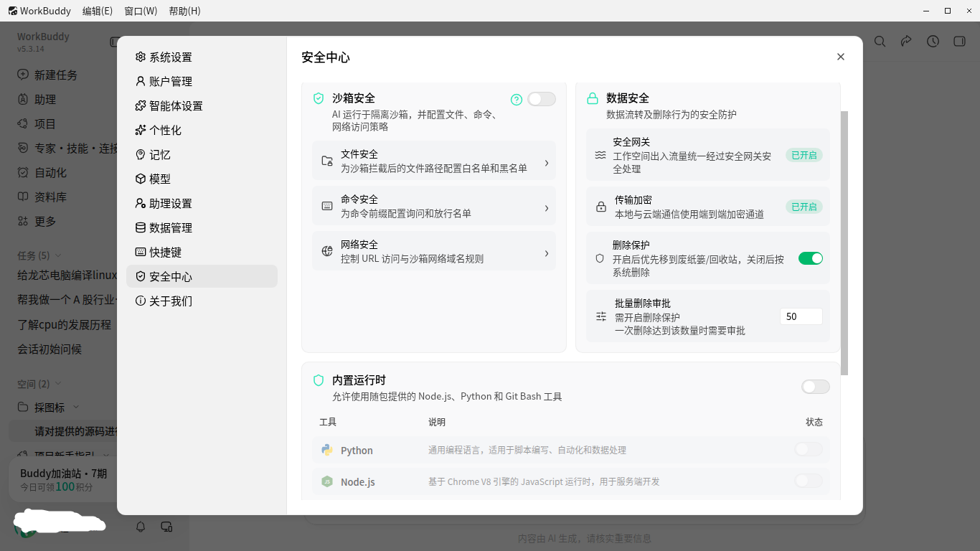This screenshot has height=551, width=980.
Task: Toggle the right side panel icon
Action: click(959, 42)
